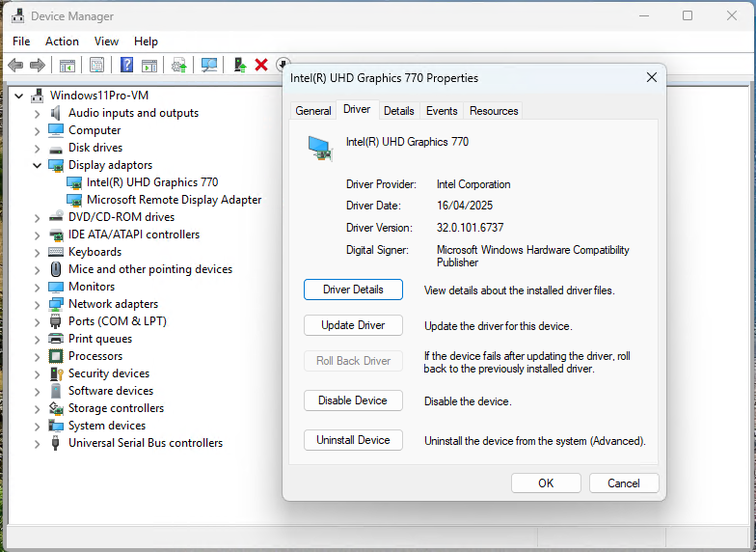Expand IDE ATA/ATAPI controllers

(x=37, y=235)
